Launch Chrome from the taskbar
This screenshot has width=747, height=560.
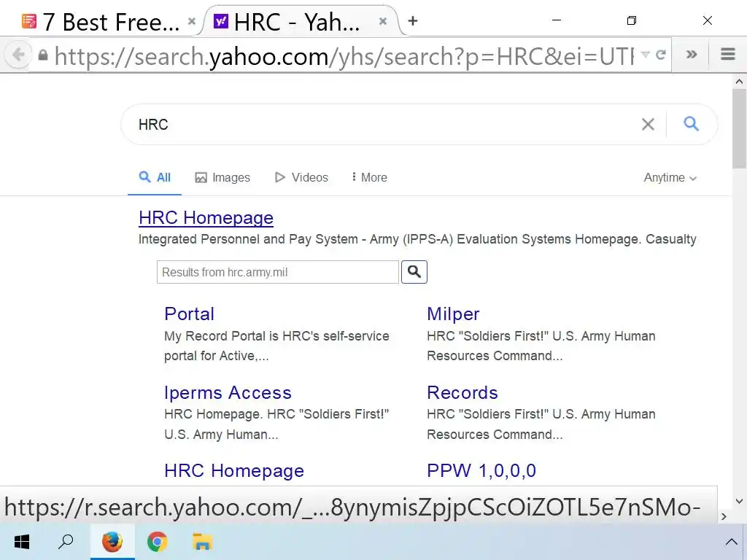tap(158, 542)
